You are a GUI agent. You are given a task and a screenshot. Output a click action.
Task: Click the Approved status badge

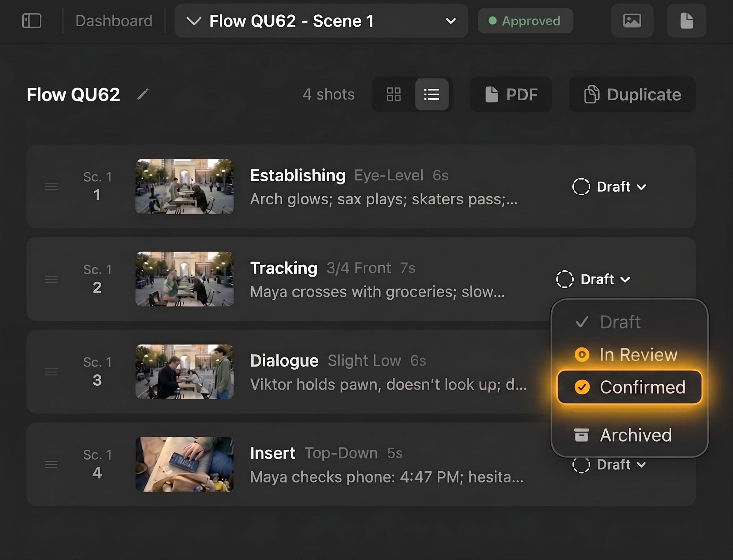coord(525,21)
